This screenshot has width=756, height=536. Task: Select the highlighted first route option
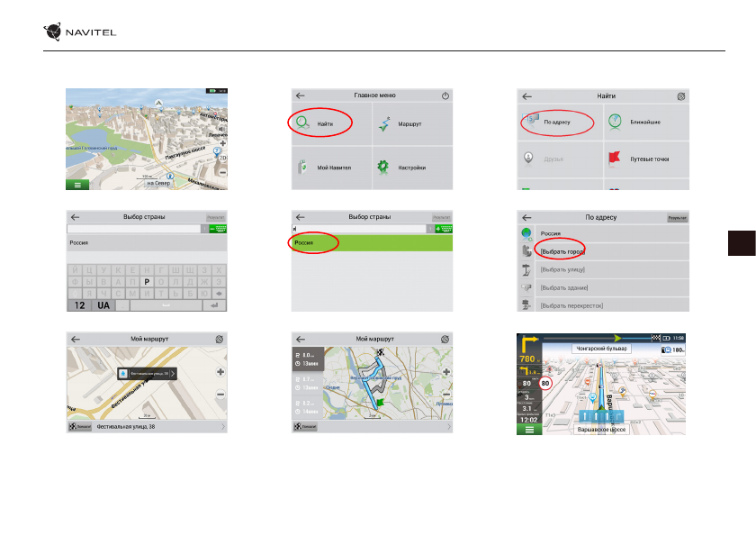[x=308, y=359]
